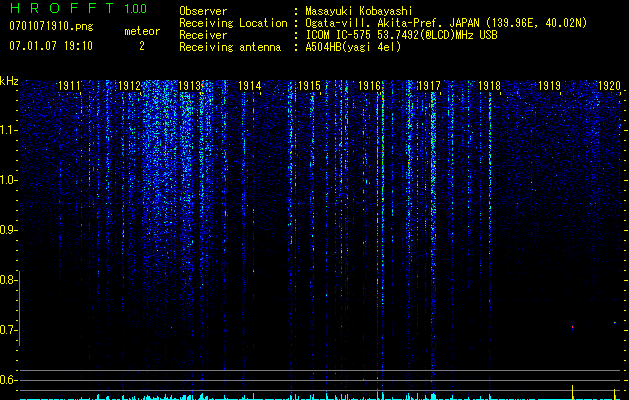Click the 1917 time marker
629x400 pixels.
429,86
